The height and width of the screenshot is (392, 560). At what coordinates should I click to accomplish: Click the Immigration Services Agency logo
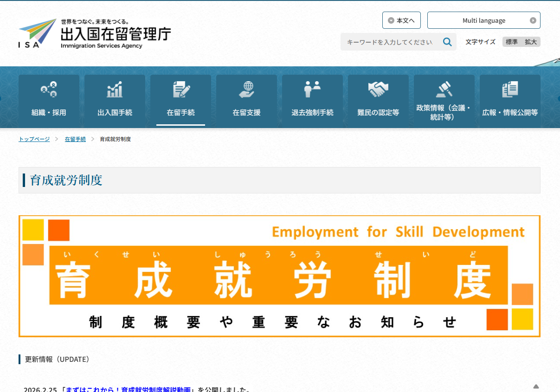95,34
